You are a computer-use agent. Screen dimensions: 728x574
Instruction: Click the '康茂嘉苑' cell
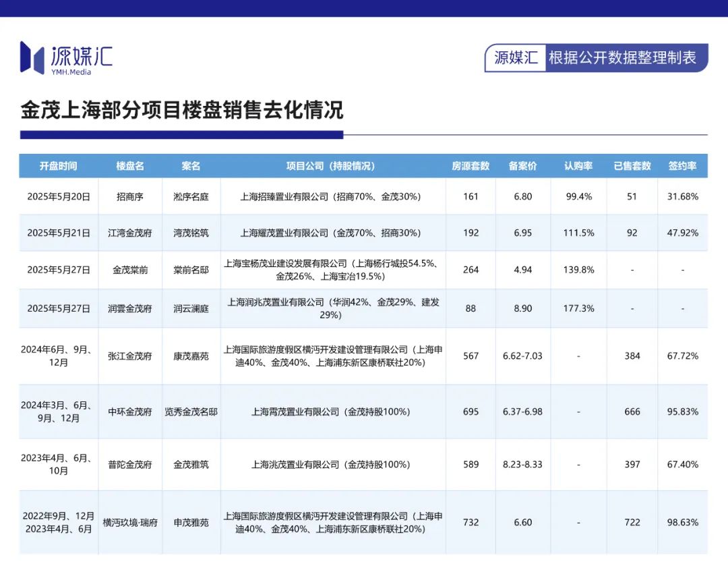point(191,355)
